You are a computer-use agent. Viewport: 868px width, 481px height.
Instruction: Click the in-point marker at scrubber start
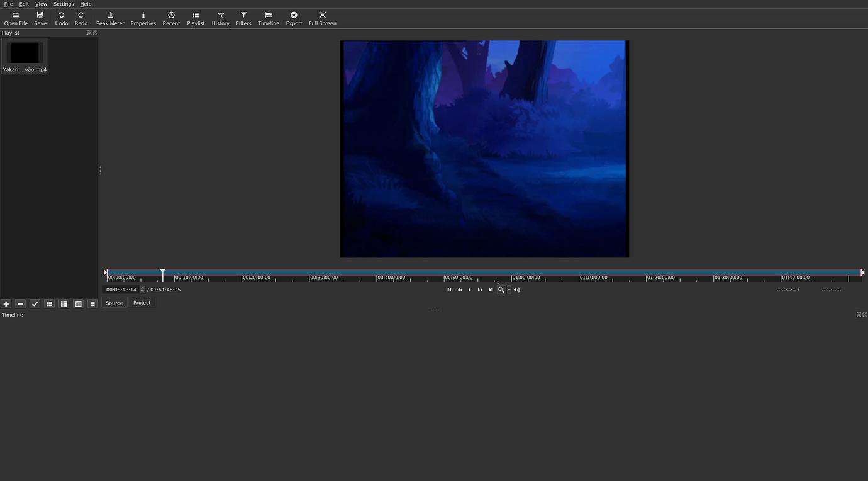pyautogui.click(x=106, y=272)
